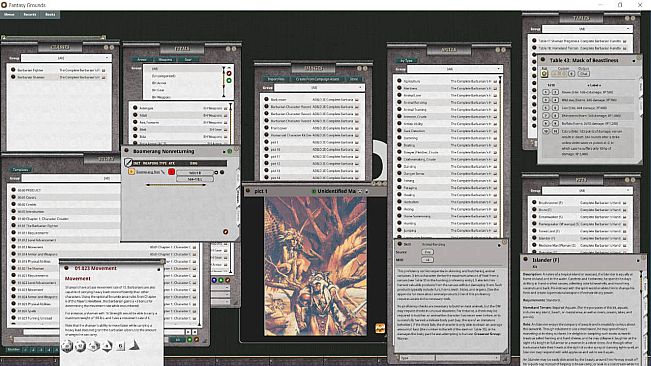The image size is (651, 366).
Task: Toggle the green lock icon on Boomerang window
Action: pos(230,151)
